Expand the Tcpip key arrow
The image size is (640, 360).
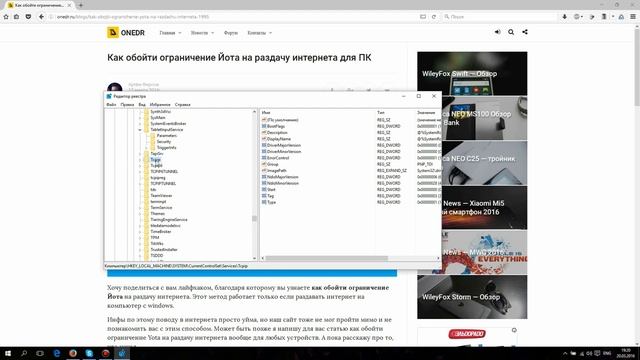[x=140, y=160]
